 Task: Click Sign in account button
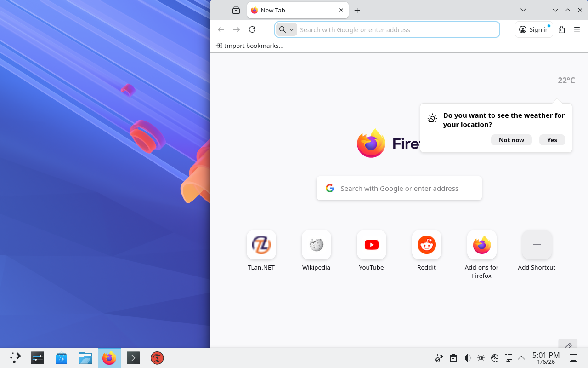[x=534, y=29]
